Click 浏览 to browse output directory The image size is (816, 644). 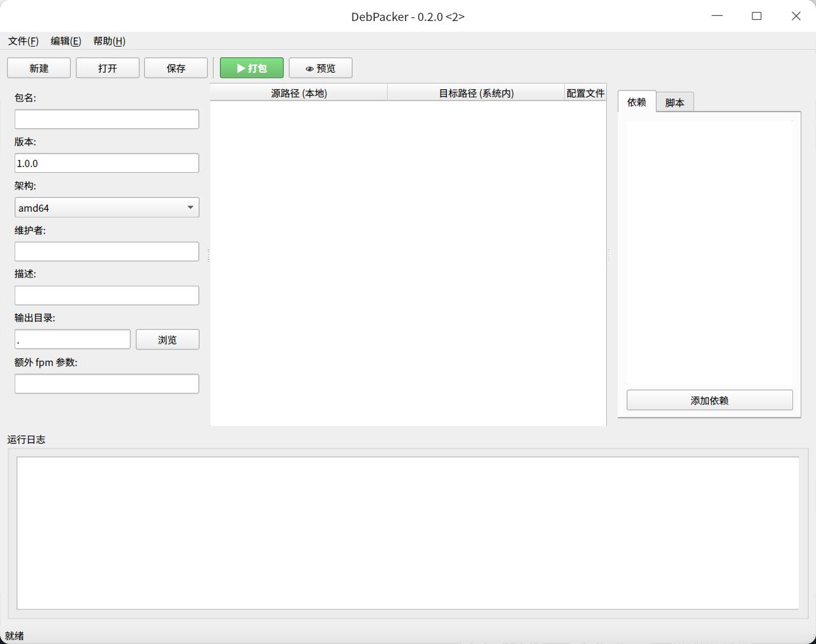coord(168,340)
